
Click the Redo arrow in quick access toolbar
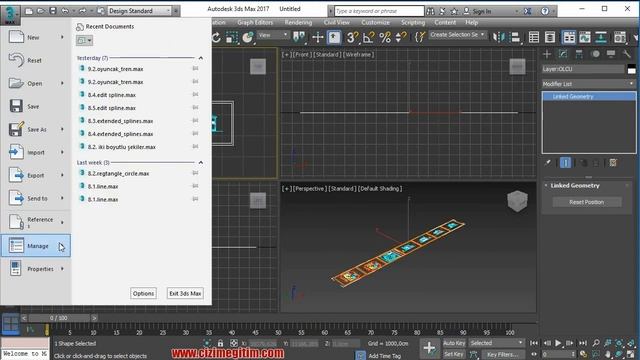(82, 11)
